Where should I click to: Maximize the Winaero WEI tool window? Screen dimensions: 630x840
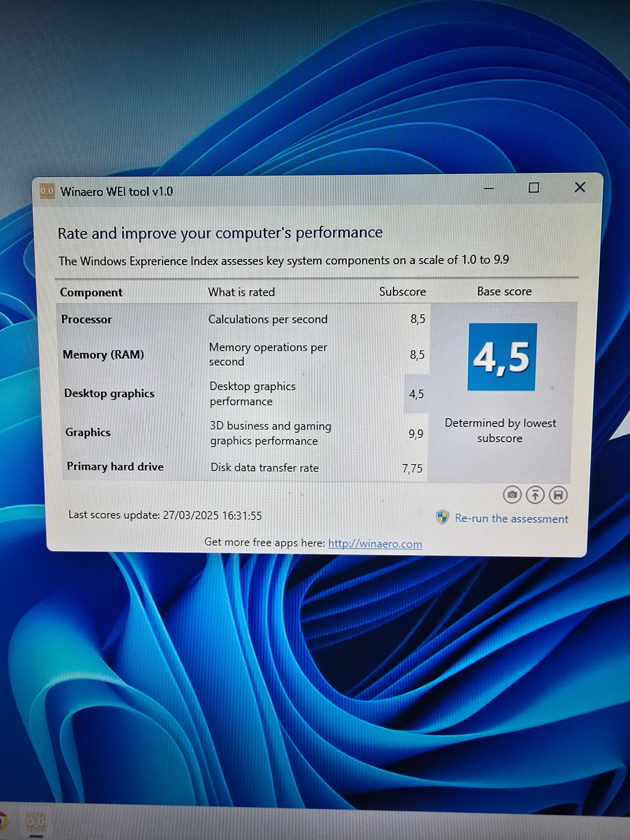(534, 188)
